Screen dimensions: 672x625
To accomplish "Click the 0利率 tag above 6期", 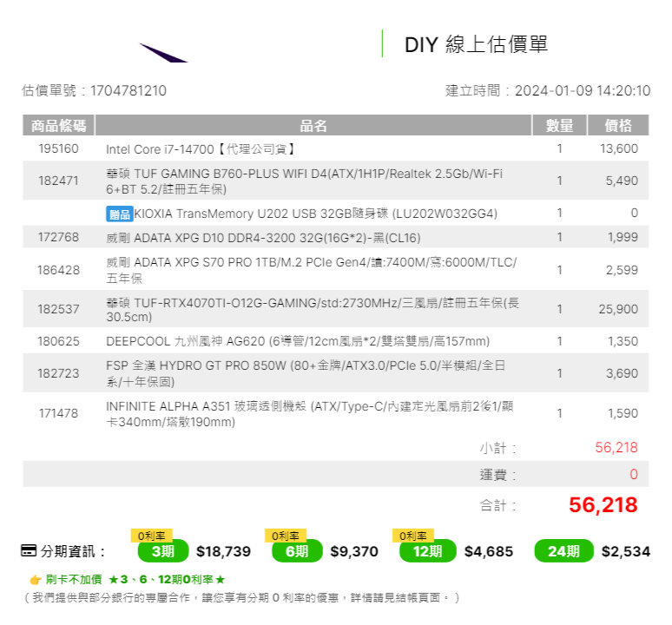I will (x=286, y=536).
